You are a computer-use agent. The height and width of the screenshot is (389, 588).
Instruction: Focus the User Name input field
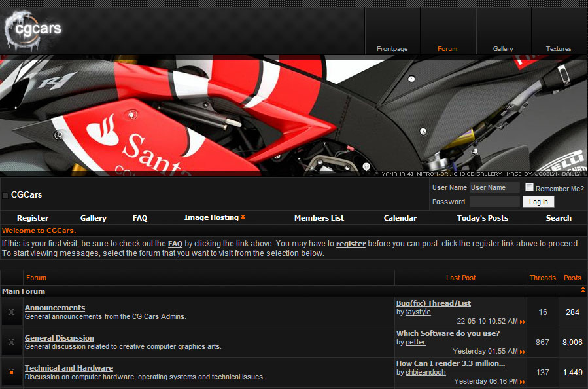(494, 187)
